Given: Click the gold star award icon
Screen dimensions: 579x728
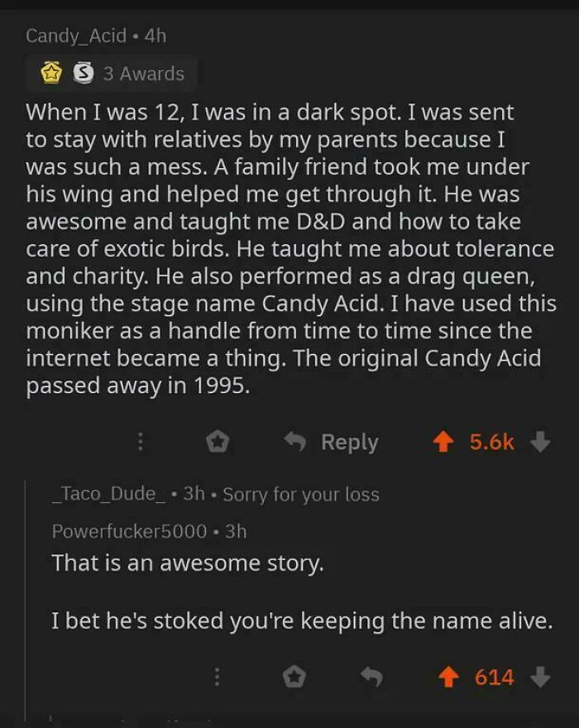Looking at the screenshot, I should [50, 74].
